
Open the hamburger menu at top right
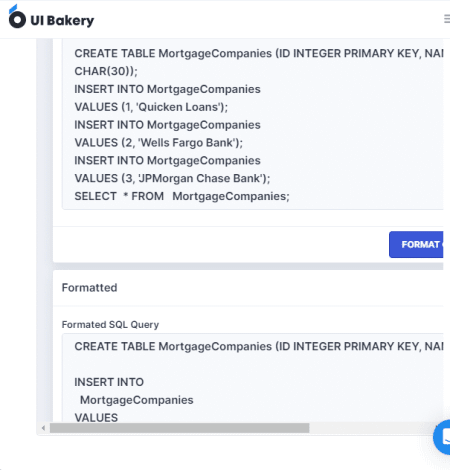point(447,19)
